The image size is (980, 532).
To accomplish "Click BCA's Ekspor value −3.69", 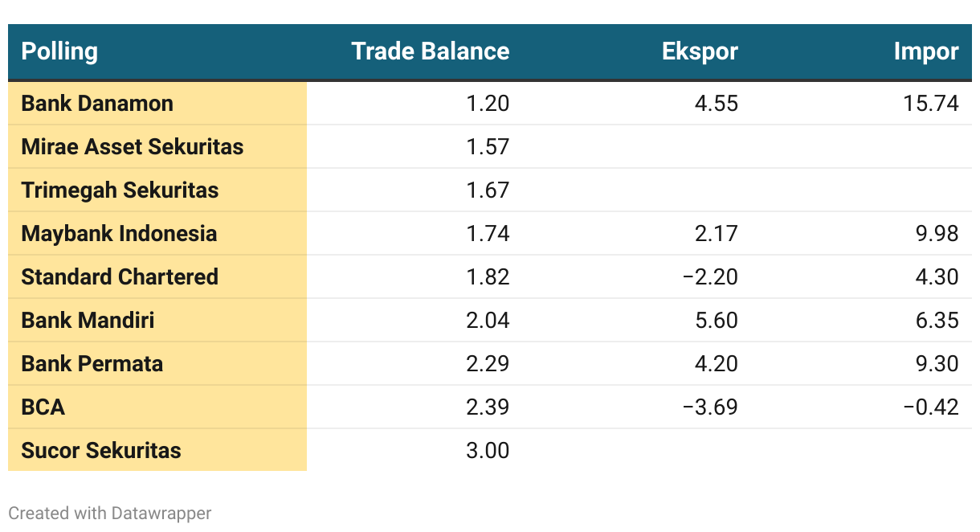I will [x=709, y=407].
